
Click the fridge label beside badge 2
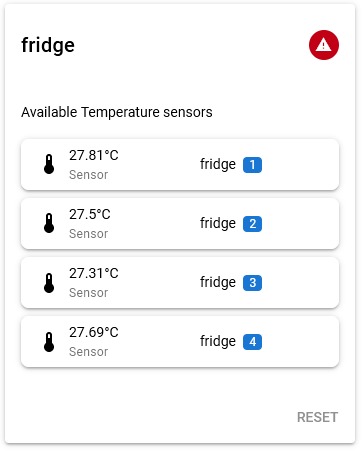coord(218,224)
